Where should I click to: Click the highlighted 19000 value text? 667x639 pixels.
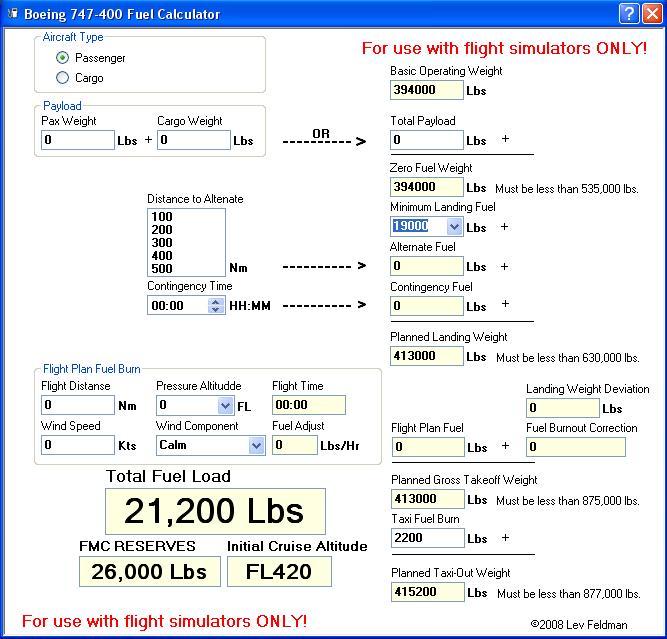point(410,226)
